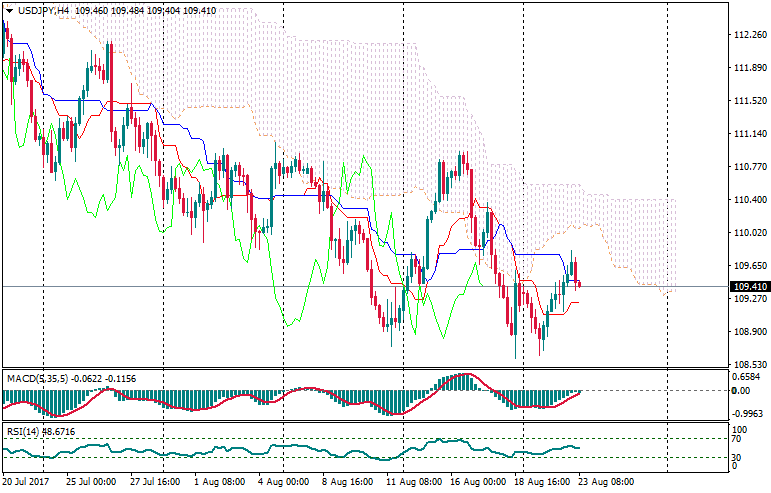The height and width of the screenshot is (493, 771).
Task: Click the 1 Aug 08:00 time label
Action: tap(219, 481)
